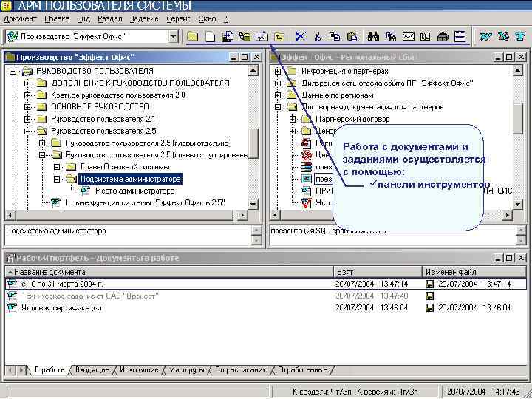Click left tree horizontal scrollbar right arrow
Image resolution: width=532 pixels, height=399 pixels.
click(242, 215)
